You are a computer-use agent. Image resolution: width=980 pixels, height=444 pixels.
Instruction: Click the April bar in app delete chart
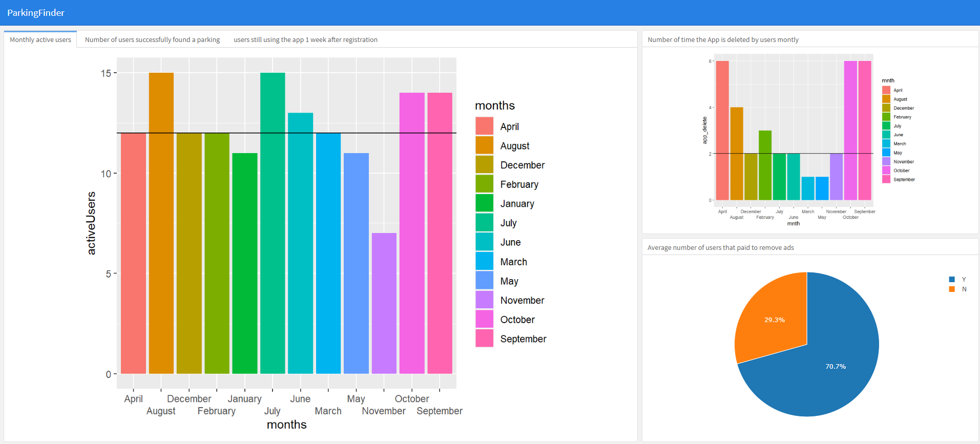(x=722, y=131)
